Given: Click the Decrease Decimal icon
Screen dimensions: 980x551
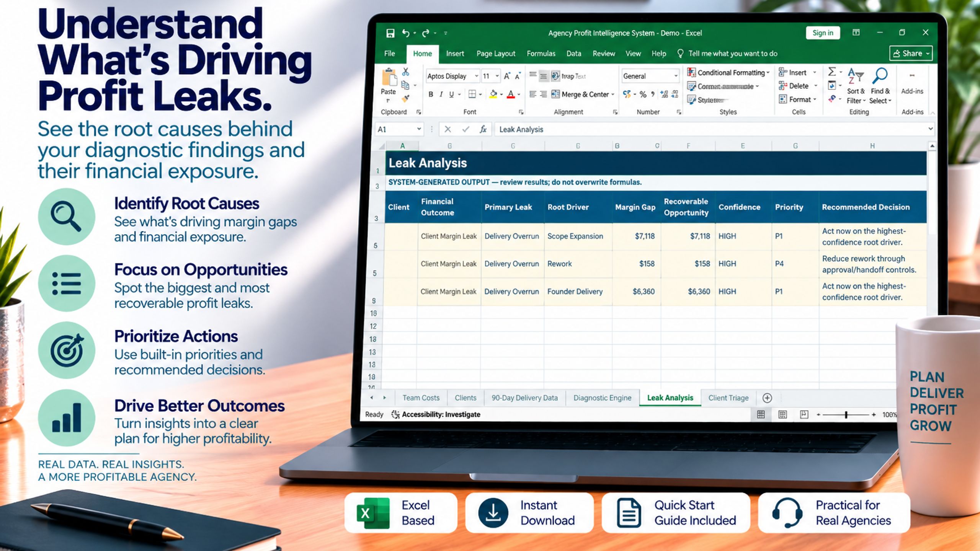Looking at the screenshot, I should pyautogui.click(x=675, y=94).
